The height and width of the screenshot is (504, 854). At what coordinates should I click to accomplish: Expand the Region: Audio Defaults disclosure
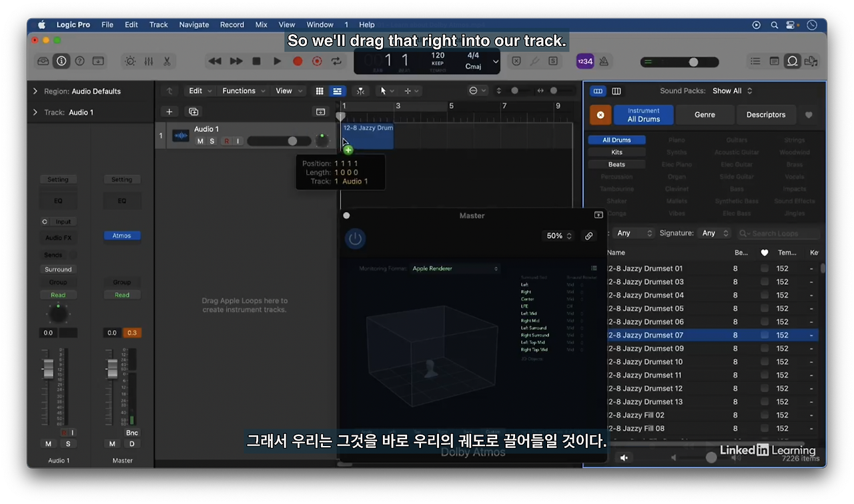coord(35,91)
